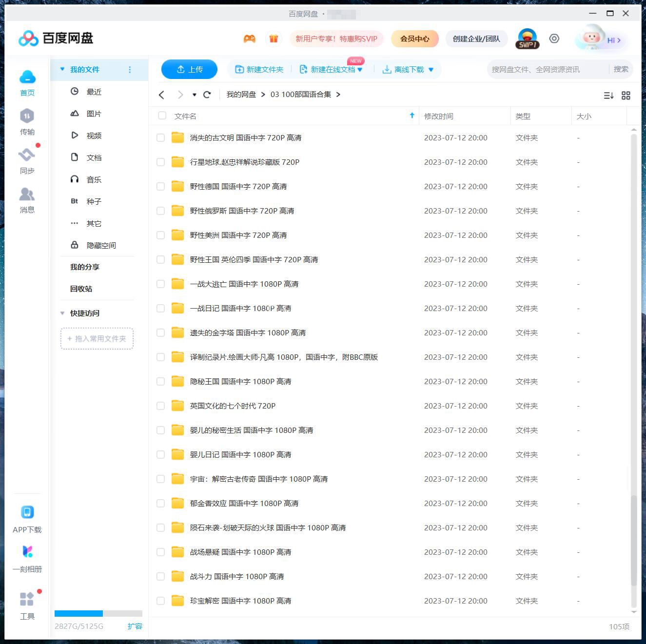Check the checkbox for 消失的古文明 folder
Viewport: 646px width, 644px height.
pyautogui.click(x=160, y=137)
